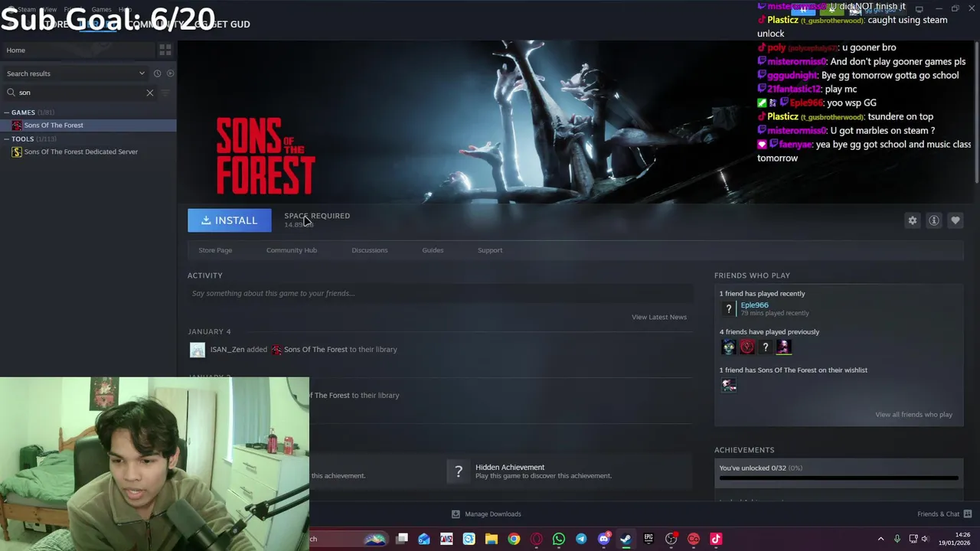Open the Community Hub link
The width and height of the screenshot is (980, 551).
point(292,250)
